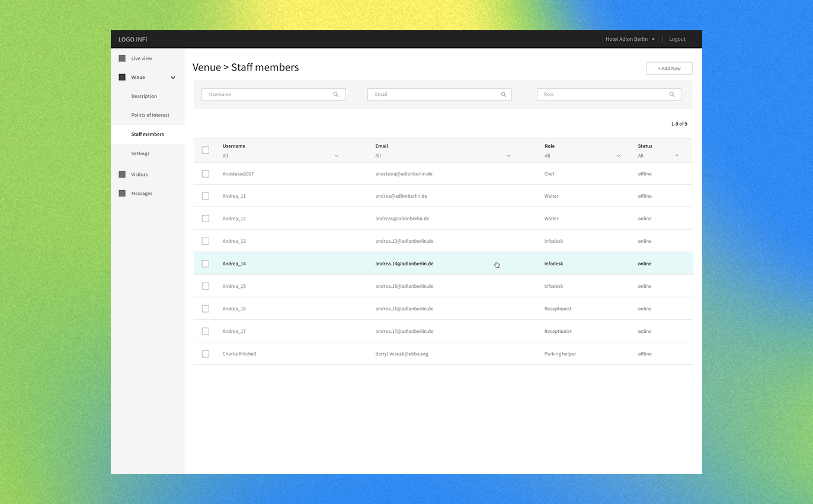
Task: Click the Logout link
Action: coord(677,39)
